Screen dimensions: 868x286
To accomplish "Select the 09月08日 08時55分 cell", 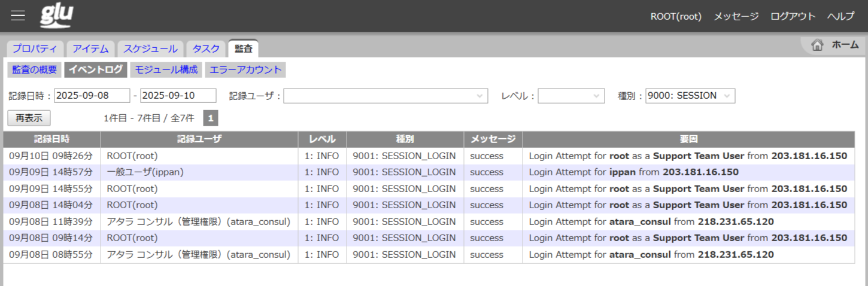I will click(x=51, y=254).
